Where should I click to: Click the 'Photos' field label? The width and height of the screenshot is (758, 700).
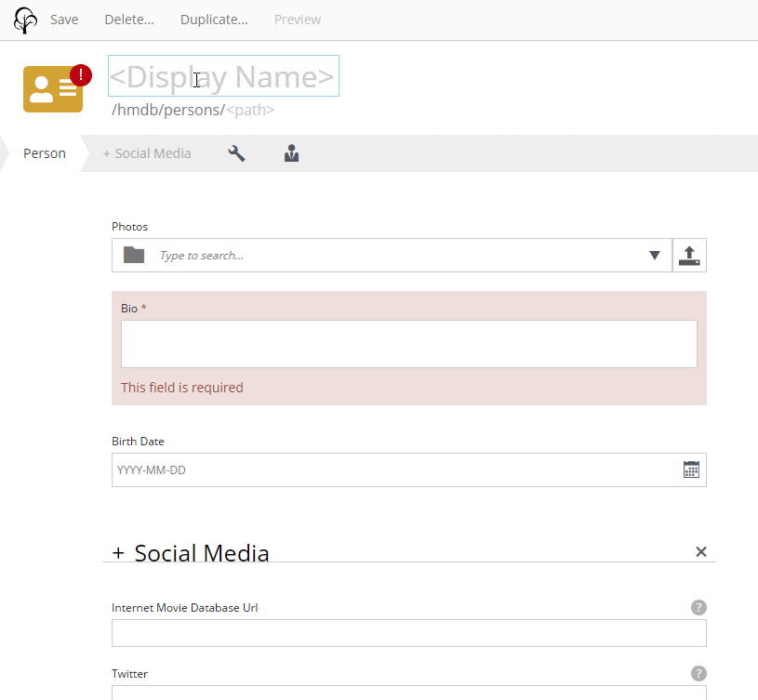(x=129, y=227)
